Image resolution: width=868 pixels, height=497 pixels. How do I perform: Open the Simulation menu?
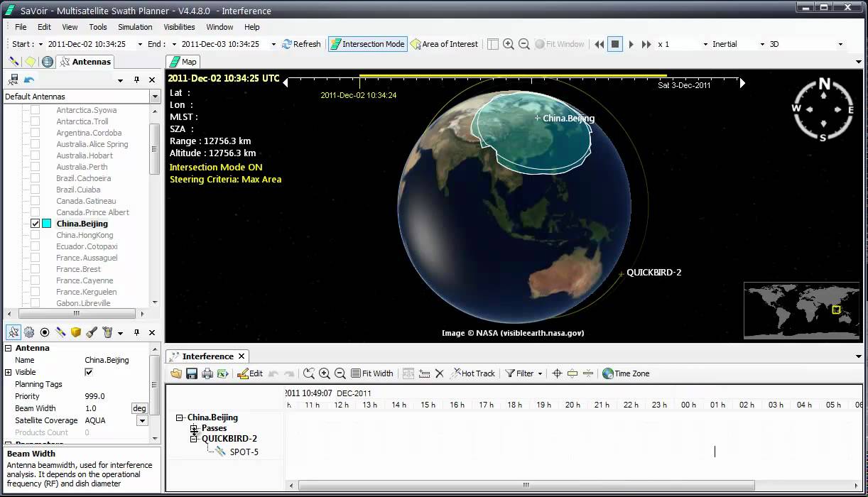pyautogui.click(x=135, y=27)
